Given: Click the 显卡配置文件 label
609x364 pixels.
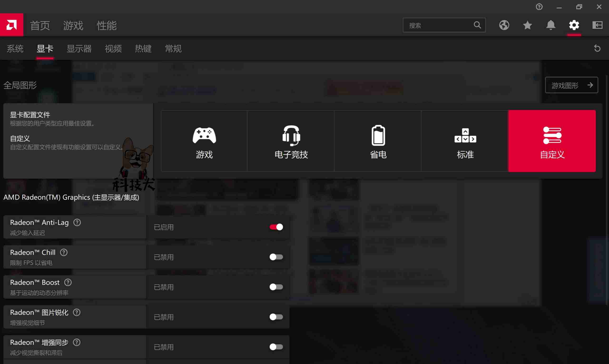Looking at the screenshot, I should pos(30,114).
